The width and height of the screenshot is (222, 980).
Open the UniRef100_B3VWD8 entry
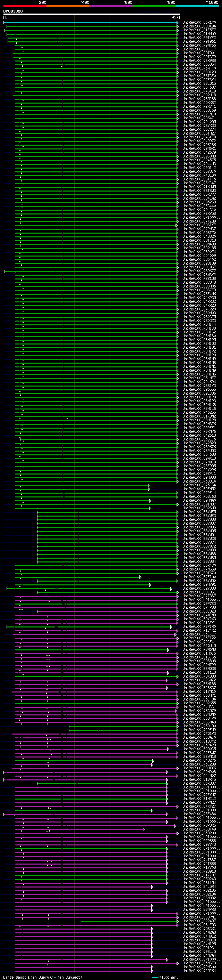click(x=199, y=520)
